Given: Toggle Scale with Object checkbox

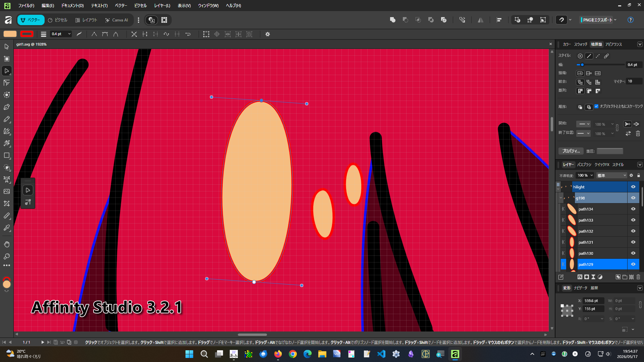Looking at the screenshot, I should coord(596,107).
